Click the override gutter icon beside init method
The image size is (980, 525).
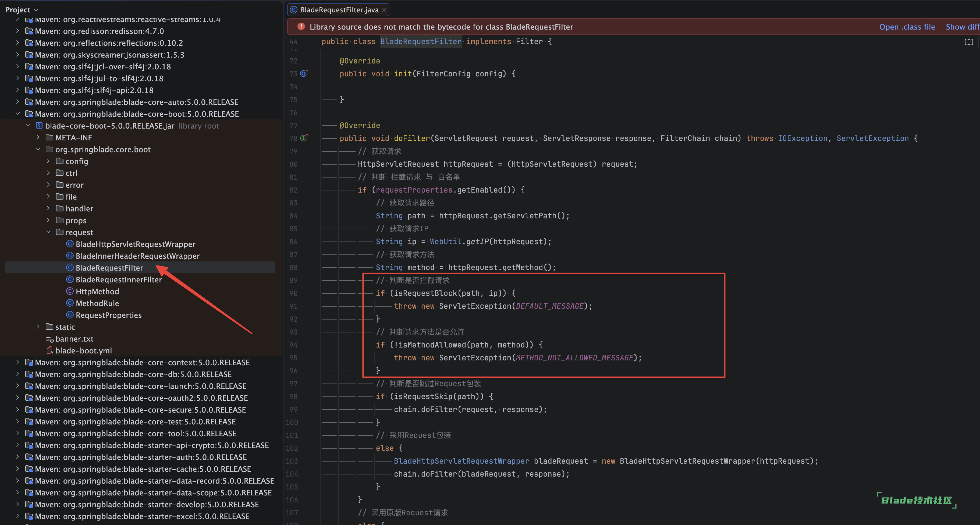[x=304, y=73]
